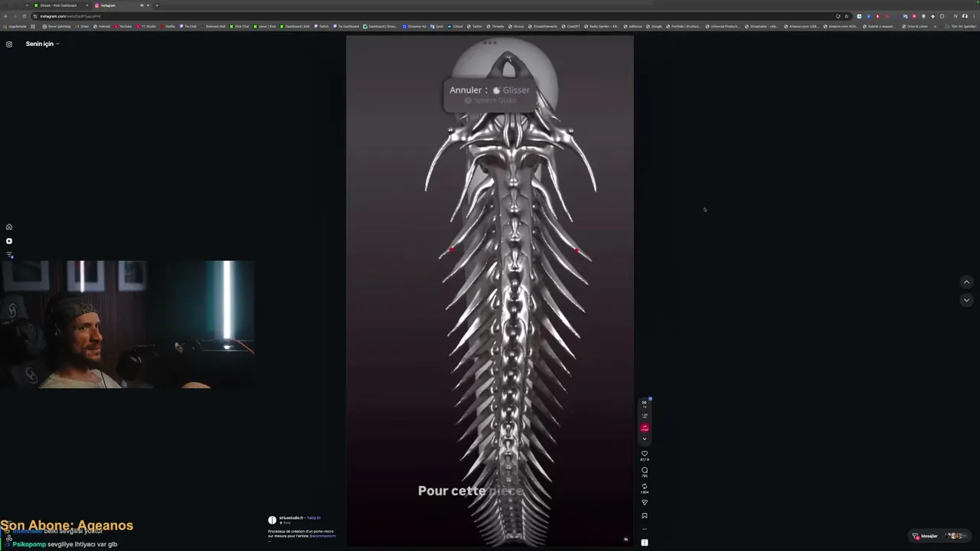Click the reel video to pause playback
This screenshot has height=551, width=980.
pyautogui.click(x=490, y=291)
